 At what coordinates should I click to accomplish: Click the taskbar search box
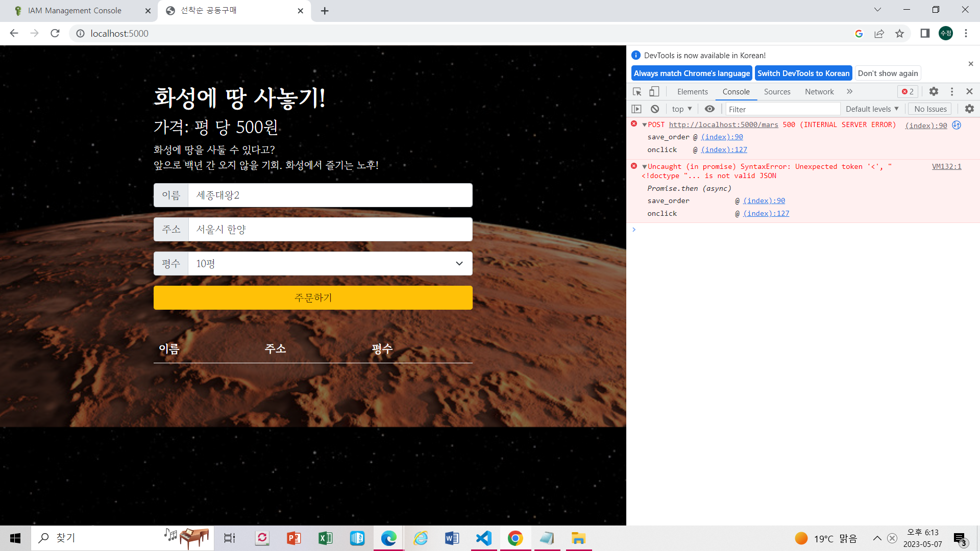pyautogui.click(x=122, y=538)
